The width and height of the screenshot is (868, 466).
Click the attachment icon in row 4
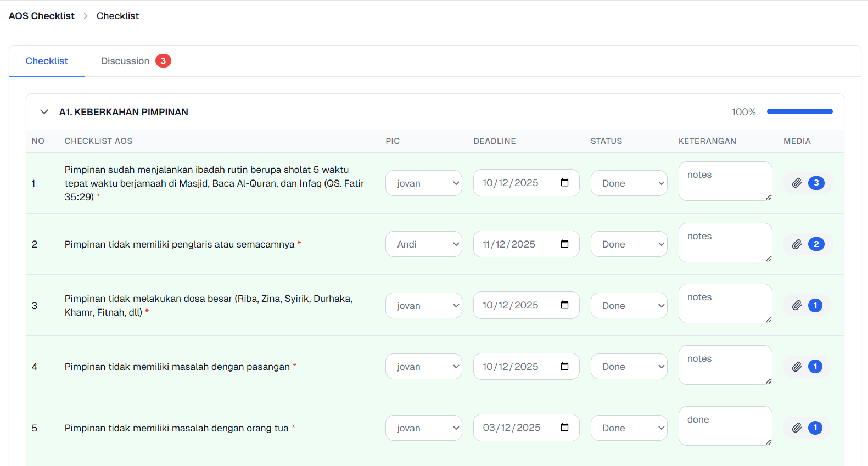click(797, 367)
